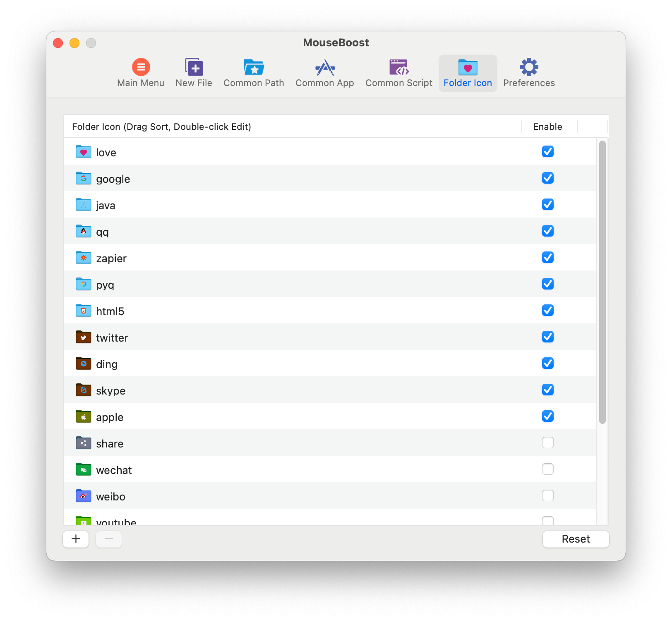Check the wechat enable checkbox
Image resolution: width=672 pixels, height=622 pixels.
[548, 469]
